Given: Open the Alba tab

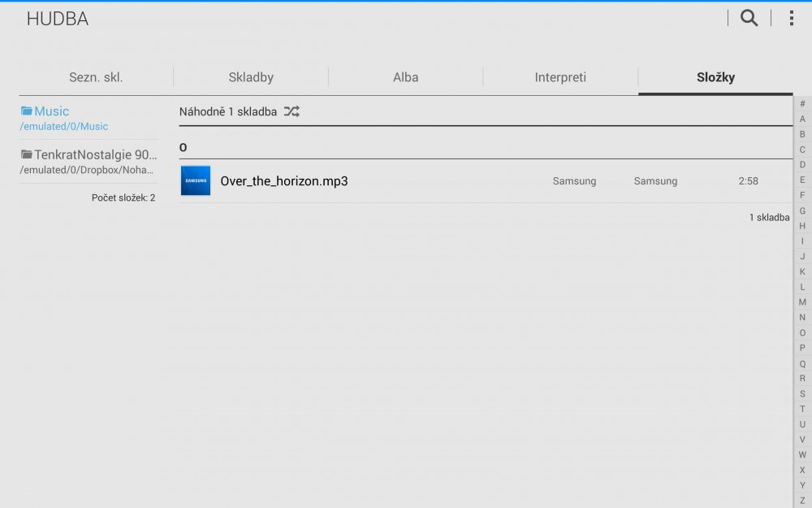Looking at the screenshot, I should tap(405, 78).
